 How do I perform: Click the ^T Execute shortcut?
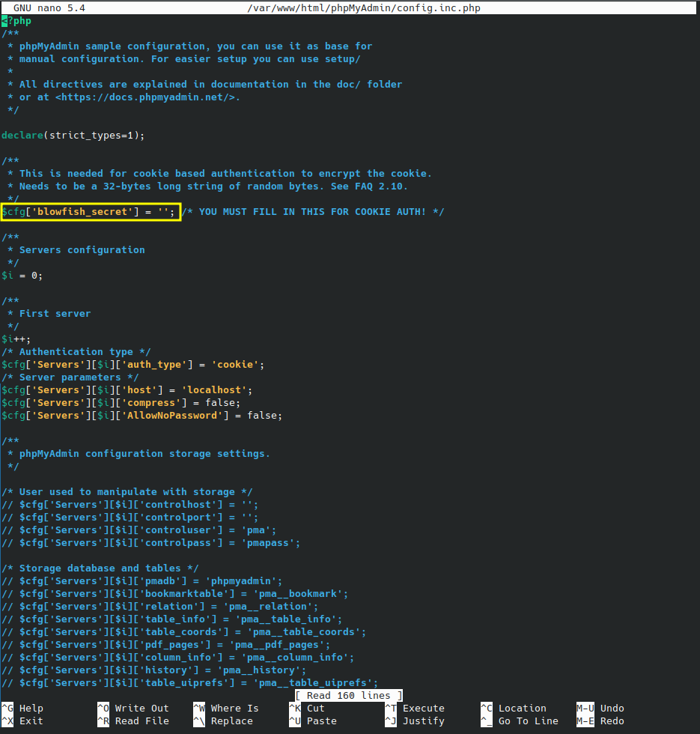pyautogui.click(x=415, y=709)
